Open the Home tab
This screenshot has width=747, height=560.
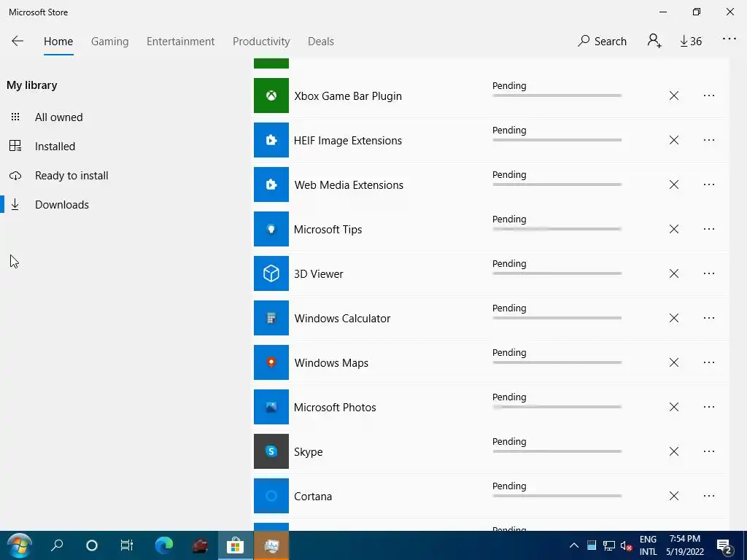(58, 42)
